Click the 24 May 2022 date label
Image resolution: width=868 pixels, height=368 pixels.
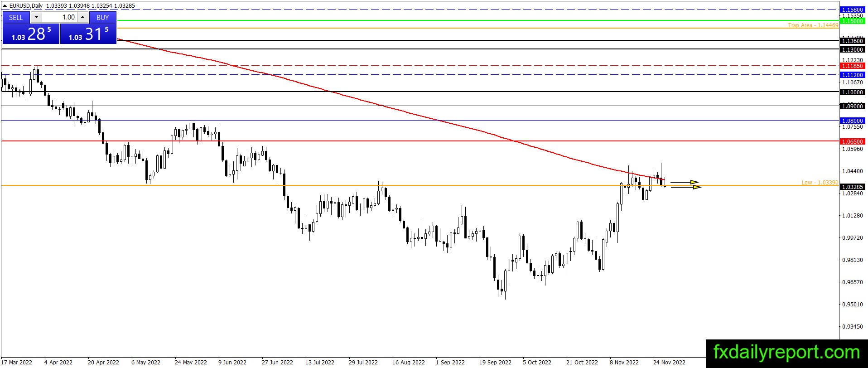click(191, 363)
